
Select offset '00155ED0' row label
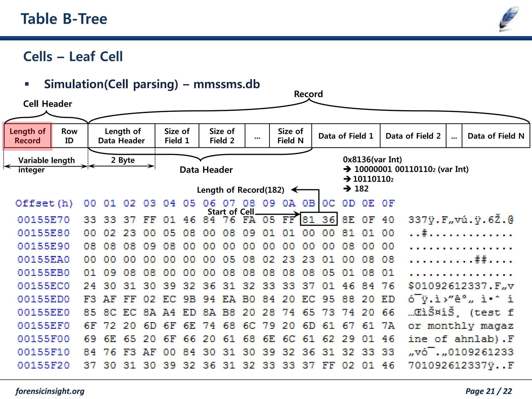tap(43, 299)
